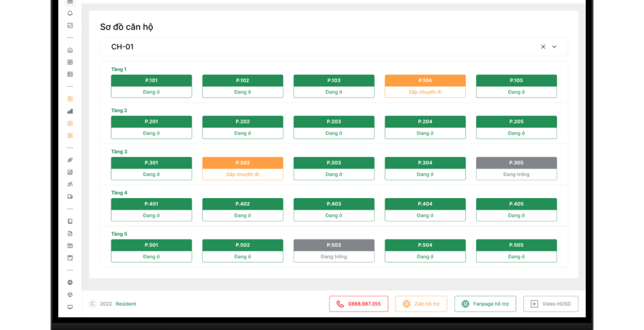Expand the CH-01 building dropdown arrow
The height and width of the screenshot is (330, 644).
[x=554, y=47]
